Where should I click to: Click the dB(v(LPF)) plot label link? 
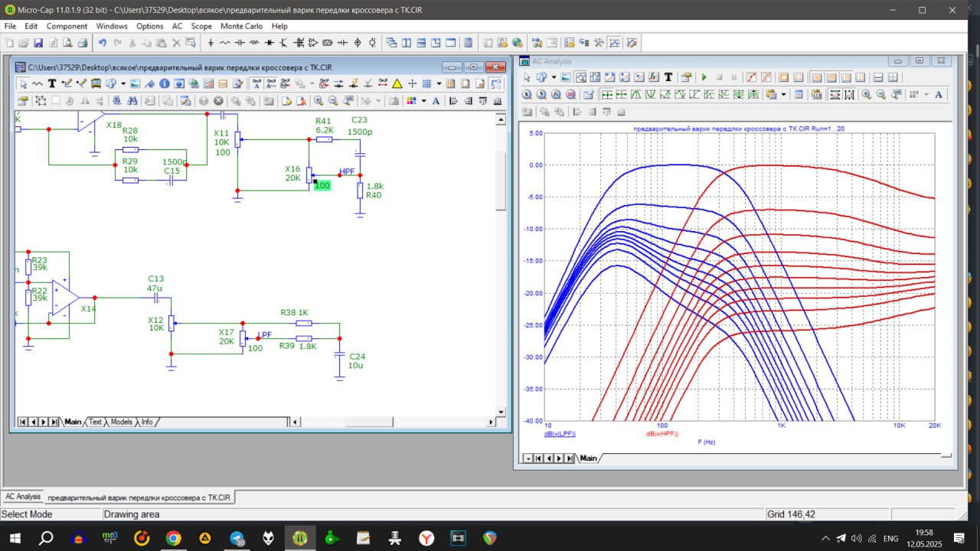pyautogui.click(x=560, y=434)
